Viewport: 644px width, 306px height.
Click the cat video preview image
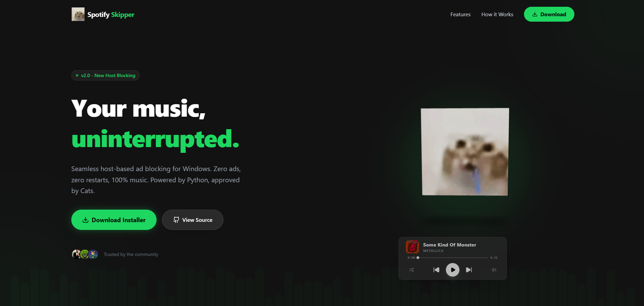pyautogui.click(x=464, y=151)
